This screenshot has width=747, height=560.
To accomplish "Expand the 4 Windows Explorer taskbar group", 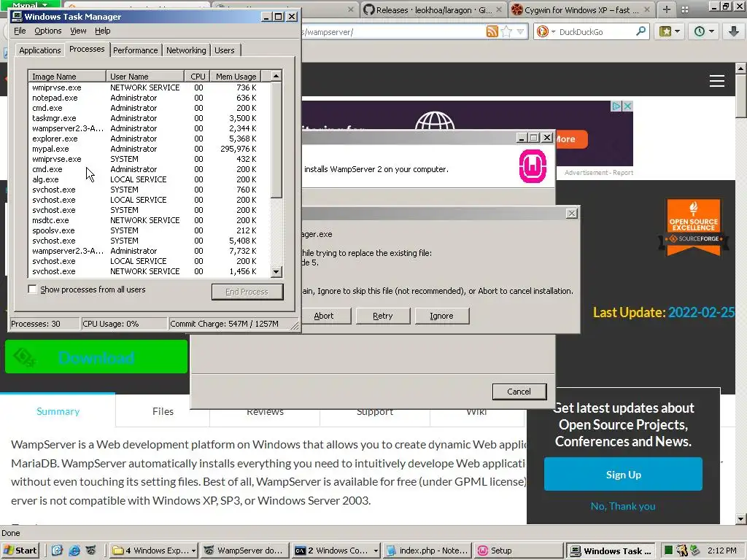I will [155, 551].
